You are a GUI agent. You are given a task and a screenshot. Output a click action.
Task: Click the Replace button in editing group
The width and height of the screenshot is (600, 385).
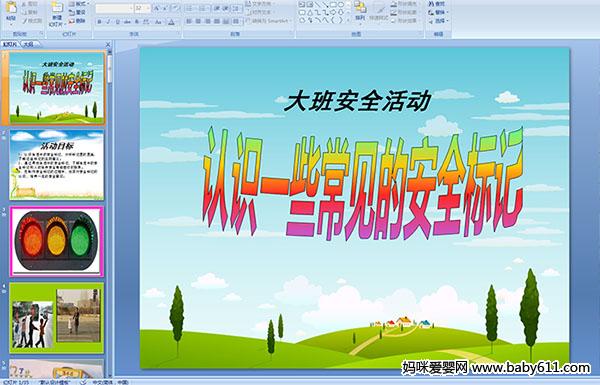[437, 12]
